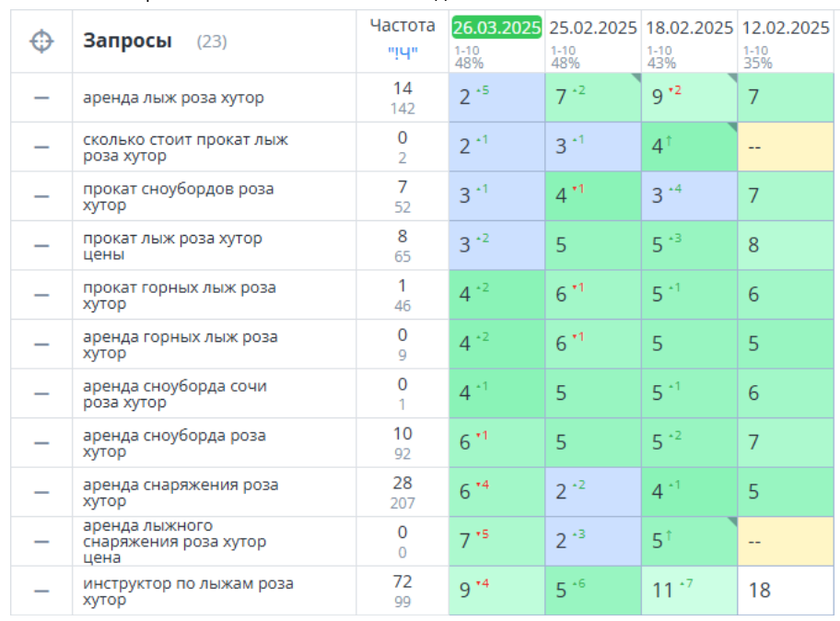Image resolution: width=840 pixels, height=621 pixels.
Task: Select query "инструктор по лыжам роза хутор"
Action: 188,591
